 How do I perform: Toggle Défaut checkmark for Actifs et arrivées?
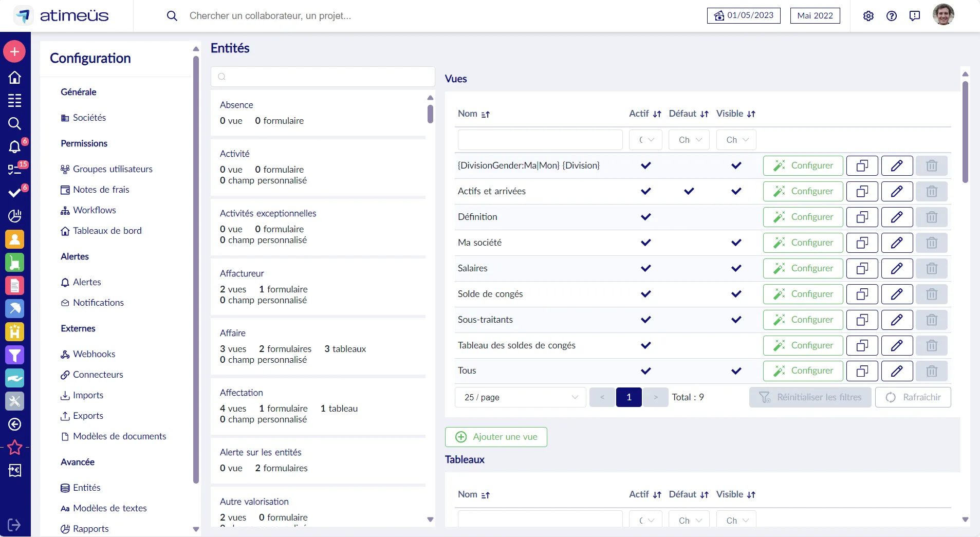point(689,191)
